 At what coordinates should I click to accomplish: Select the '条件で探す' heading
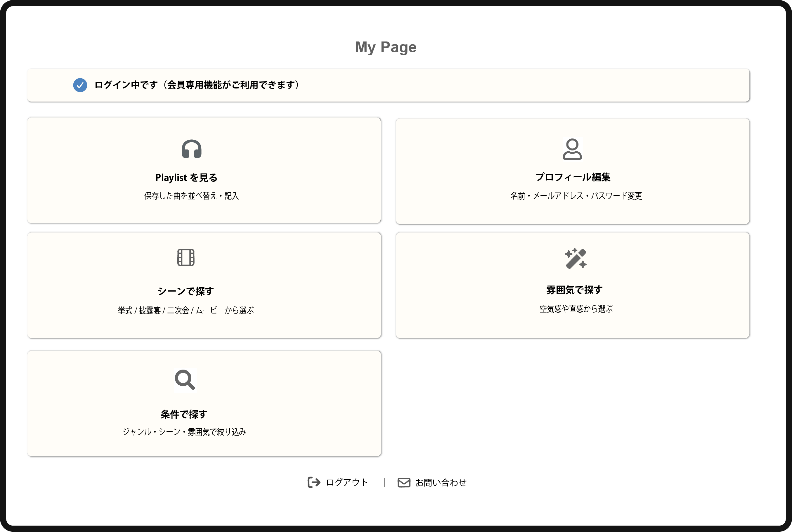[184, 414]
